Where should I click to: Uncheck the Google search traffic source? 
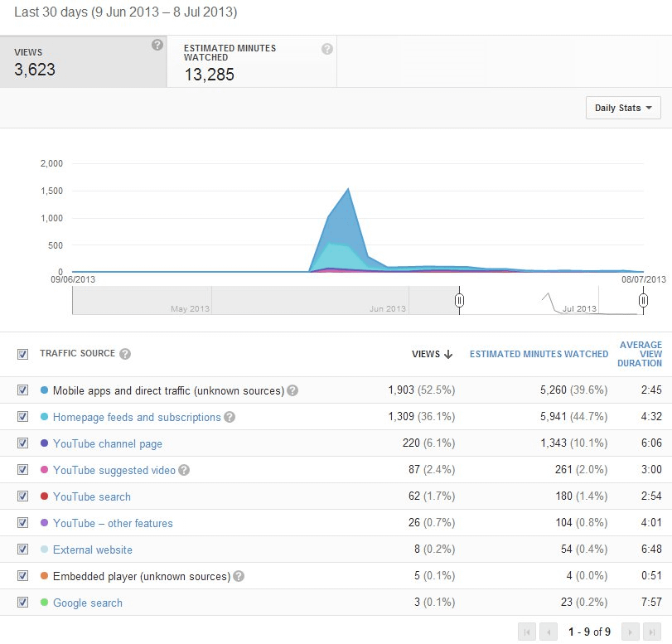22,603
